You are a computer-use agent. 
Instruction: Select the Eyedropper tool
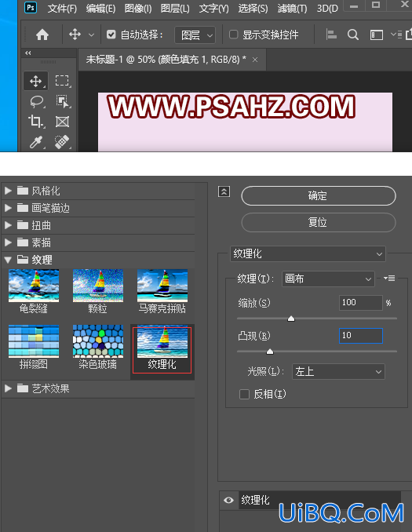coord(36,142)
